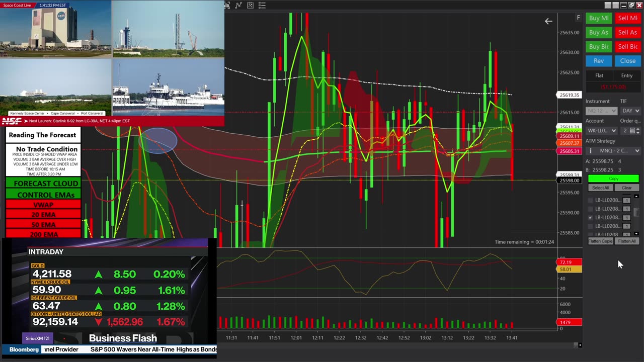Viewport: 644px width, 362px height.
Task: Click the yellow 58.01 oscillator value marker
Action: tap(569, 269)
